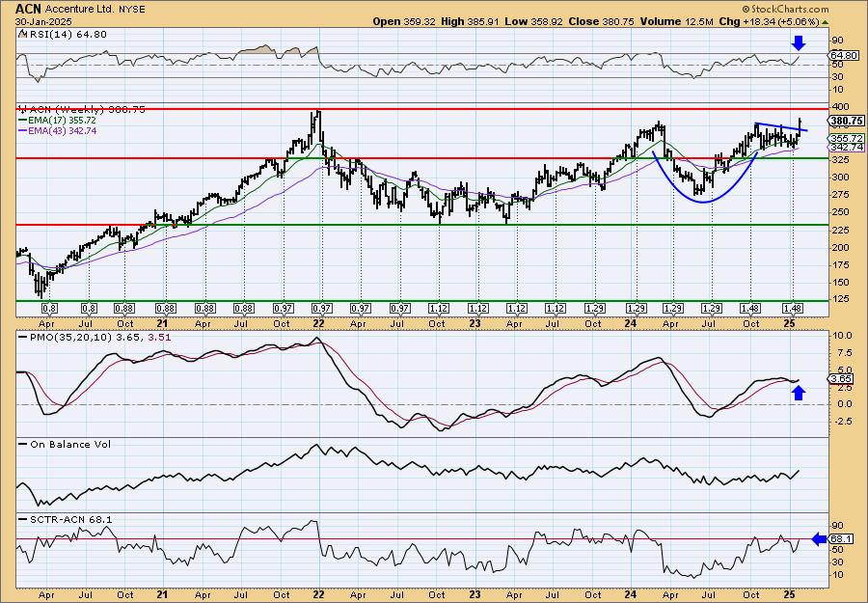Click the Volume 12.5M value
Screen dimensions: 868x603
click(x=678, y=21)
